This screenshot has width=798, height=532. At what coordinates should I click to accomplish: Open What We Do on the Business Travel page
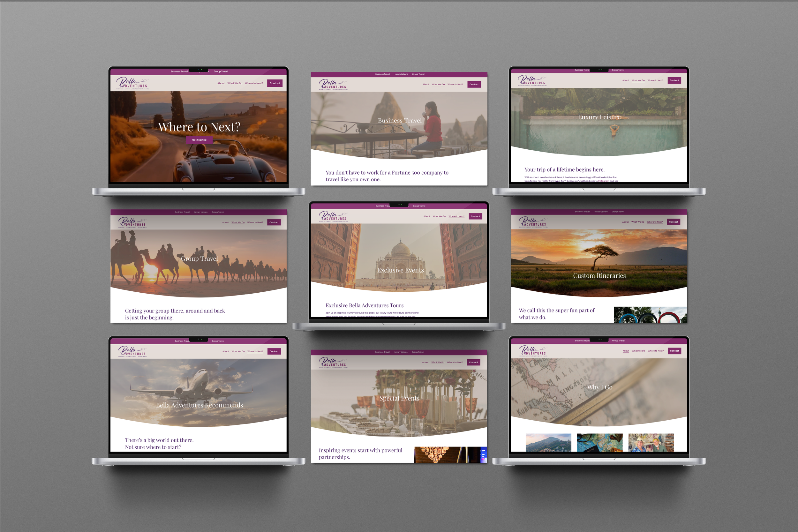[x=438, y=85]
